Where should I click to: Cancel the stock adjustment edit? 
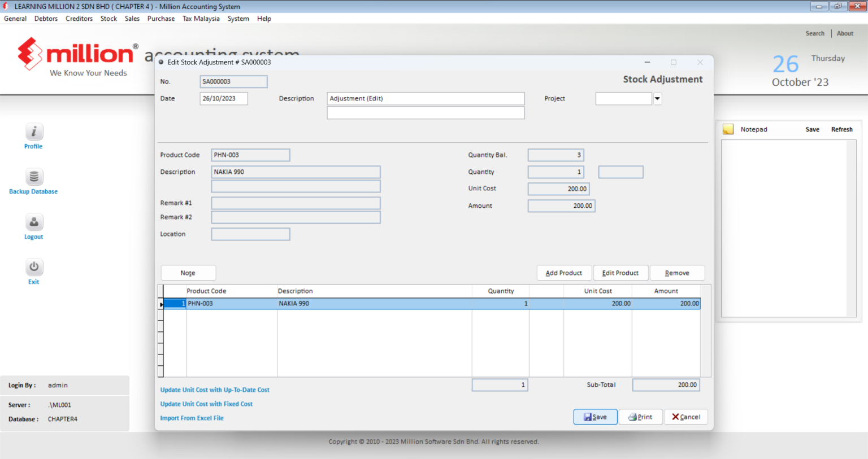[x=685, y=417]
